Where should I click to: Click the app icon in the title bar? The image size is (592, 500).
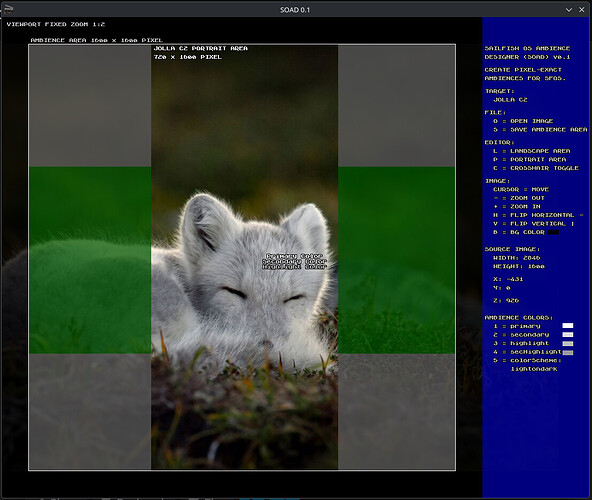(x=8, y=9)
